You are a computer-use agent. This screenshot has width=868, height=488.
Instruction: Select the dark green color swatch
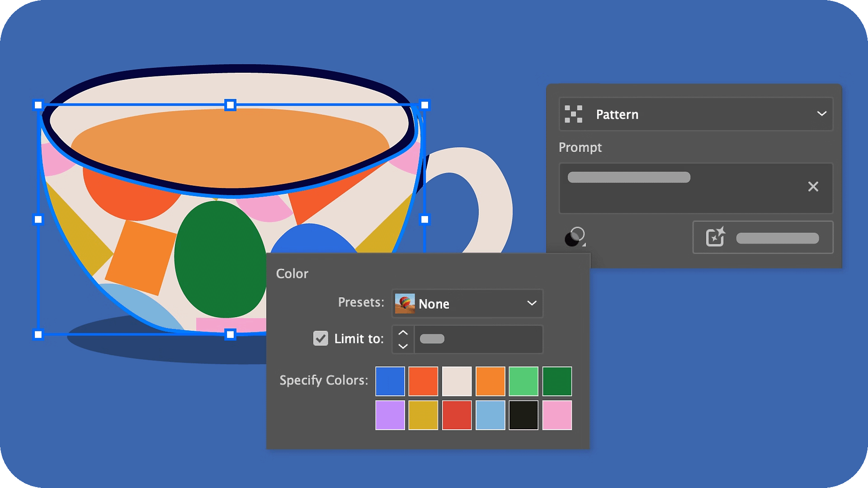[x=557, y=381]
